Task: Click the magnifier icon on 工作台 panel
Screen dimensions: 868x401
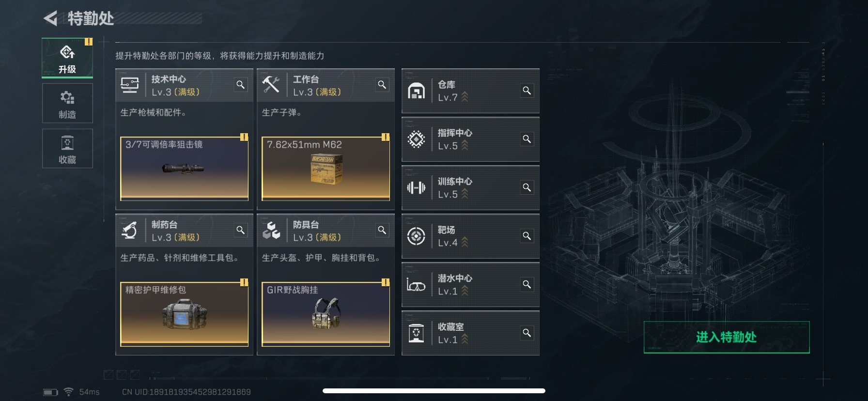Action: 382,85
